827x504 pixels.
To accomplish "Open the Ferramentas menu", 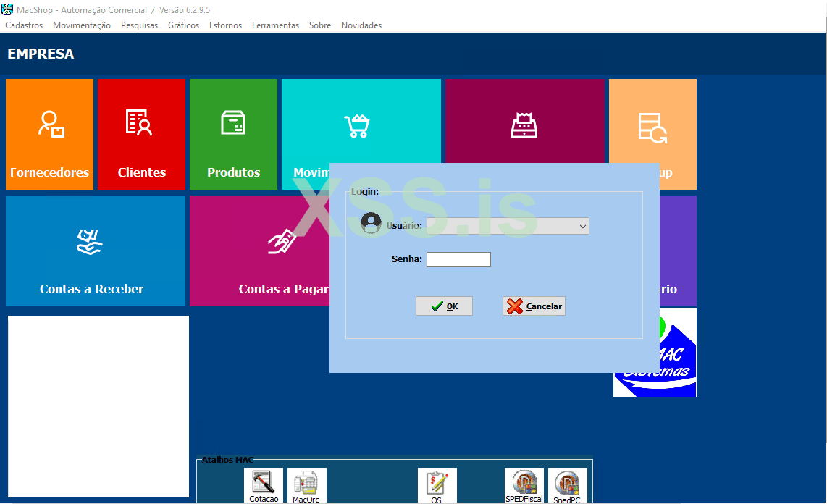I will click(x=275, y=25).
